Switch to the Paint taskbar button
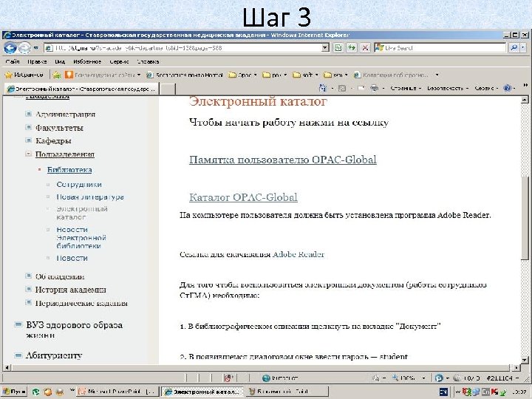Image resolution: width=532 pixels, height=399 pixels. [287, 392]
